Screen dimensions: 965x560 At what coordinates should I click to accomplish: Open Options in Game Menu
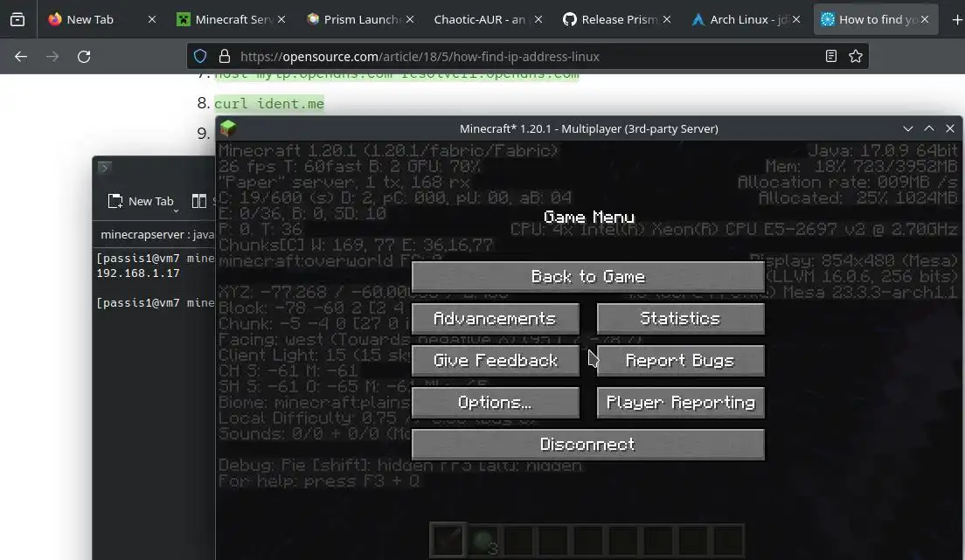point(496,403)
